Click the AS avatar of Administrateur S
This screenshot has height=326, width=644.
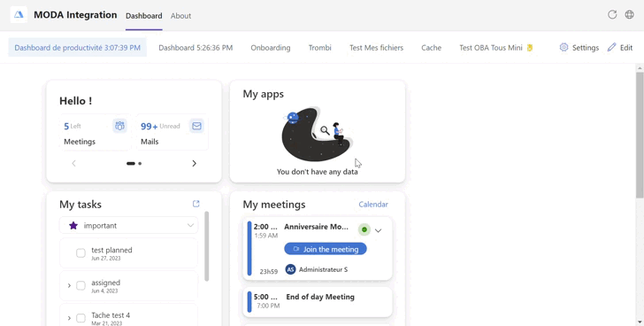(x=290, y=269)
